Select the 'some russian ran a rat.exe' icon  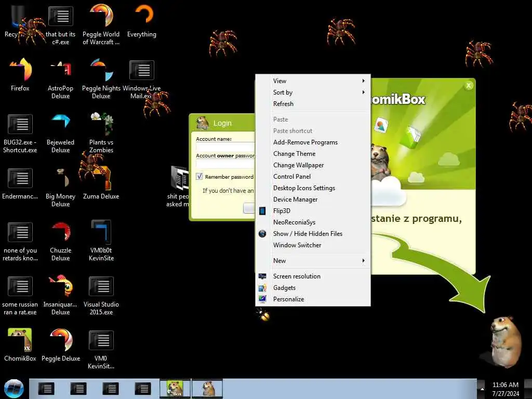pyautogui.click(x=20, y=295)
